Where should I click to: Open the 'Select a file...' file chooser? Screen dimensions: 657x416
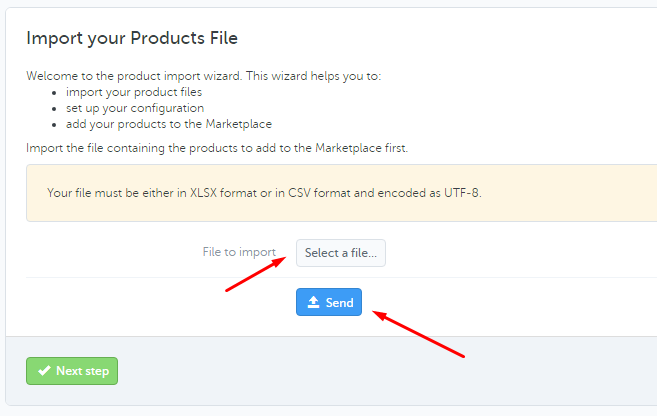pyautogui.click(x=341, y=253)
